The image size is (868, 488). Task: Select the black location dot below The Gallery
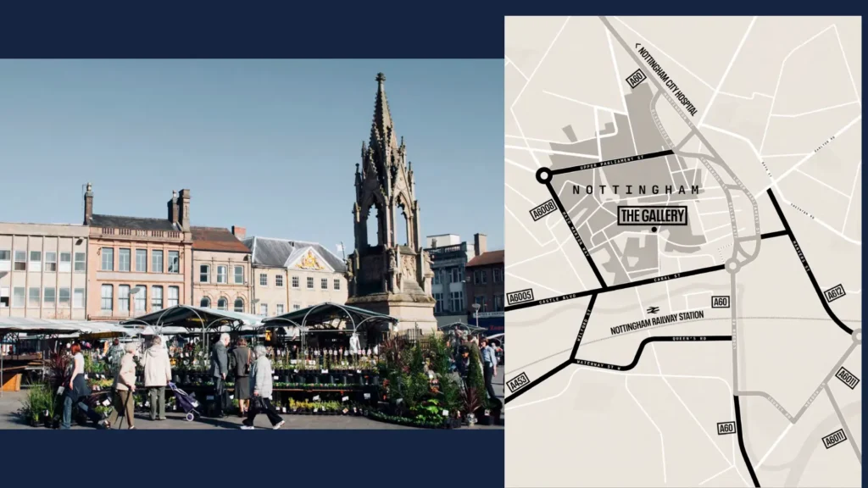(654, 230)
